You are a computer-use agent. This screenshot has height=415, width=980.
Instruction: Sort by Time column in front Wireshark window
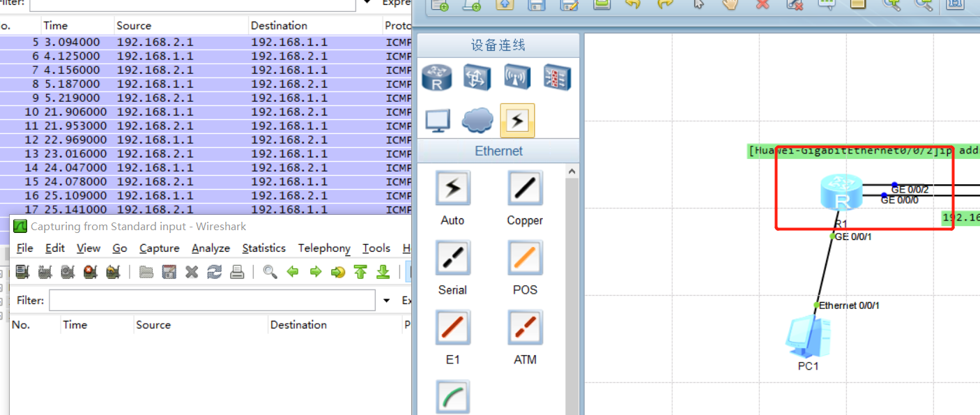(96, 325)
